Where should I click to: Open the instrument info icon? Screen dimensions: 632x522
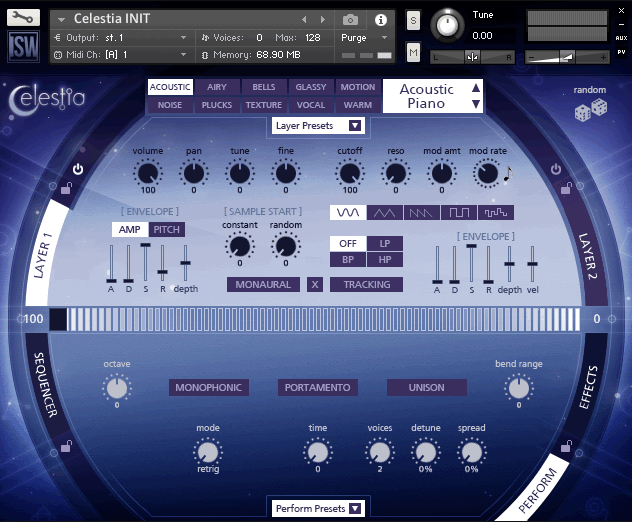click(x=380, y=20)
